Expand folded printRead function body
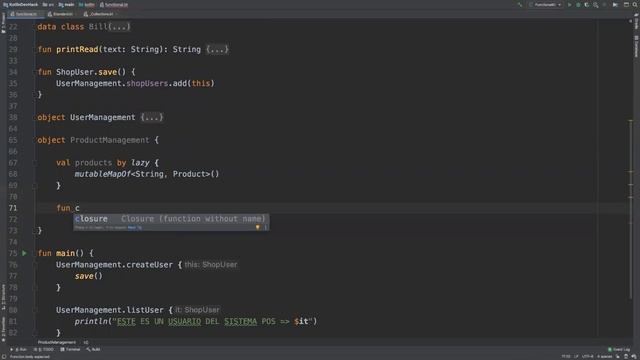The height and width of the screenshot is (360, 640). pyautogui.click(x=217, y=49)
